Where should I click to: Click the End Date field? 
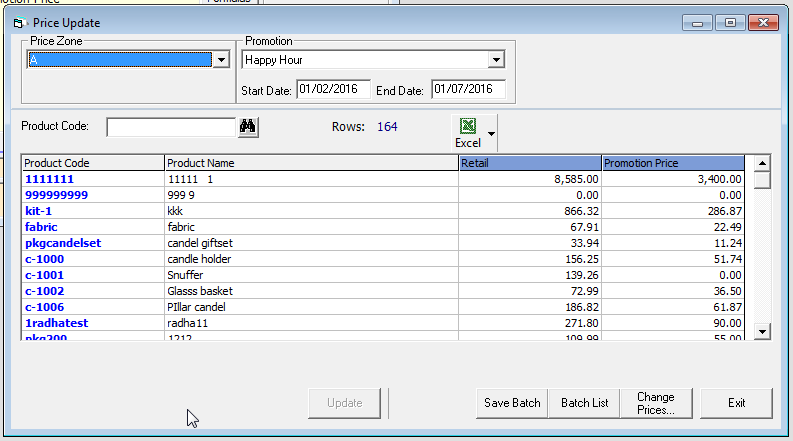(468, 89)
